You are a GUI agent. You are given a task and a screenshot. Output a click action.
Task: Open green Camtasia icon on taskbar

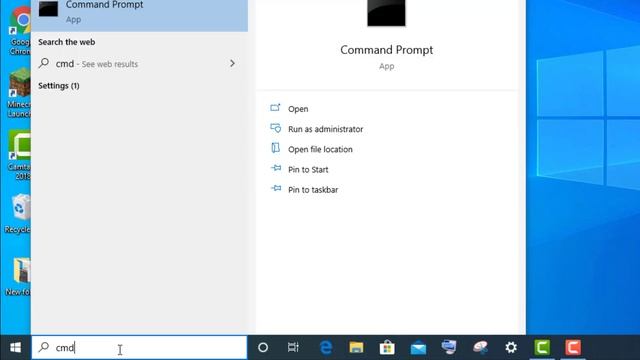click(542, 347)
